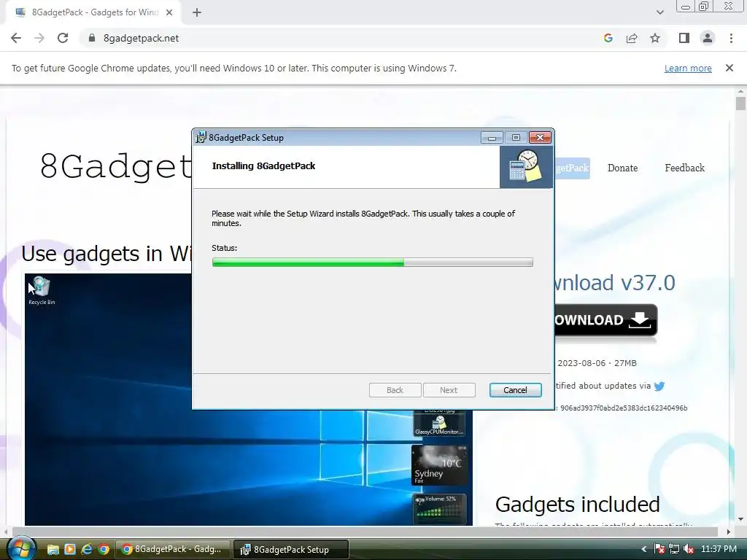Image resolution: width=747 pixels, height=560 pixels.
Task: Open the Learn more link
Action: 688,68
